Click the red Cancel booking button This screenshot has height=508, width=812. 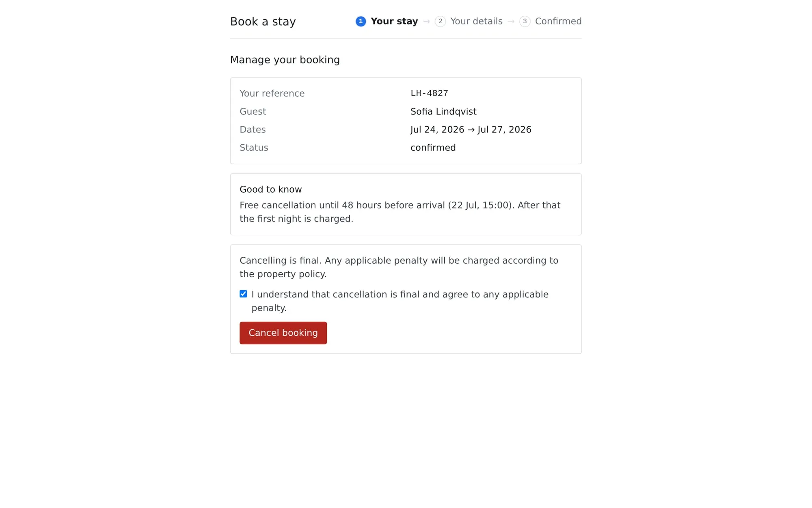click(283, 333)
